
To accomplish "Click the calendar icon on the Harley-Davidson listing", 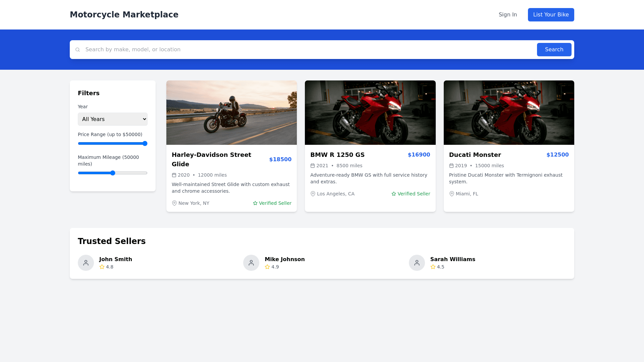I will pyautogui.click(x=174, y=175).
